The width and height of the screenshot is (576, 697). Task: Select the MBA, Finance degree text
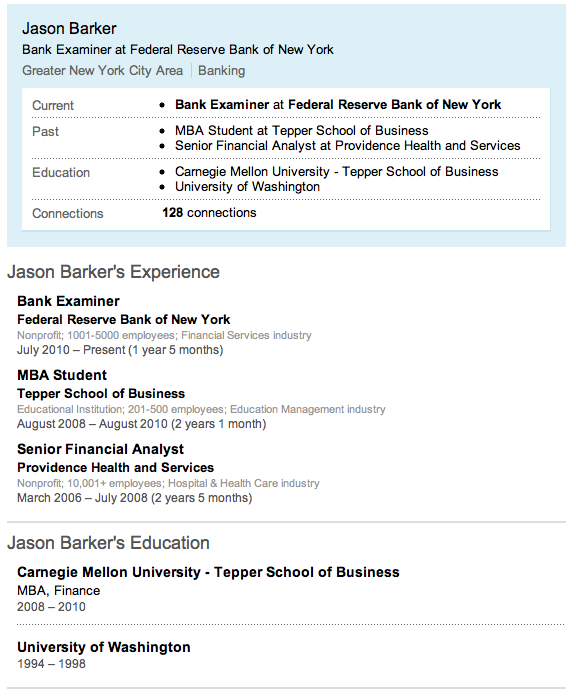(x=59, y=591)
